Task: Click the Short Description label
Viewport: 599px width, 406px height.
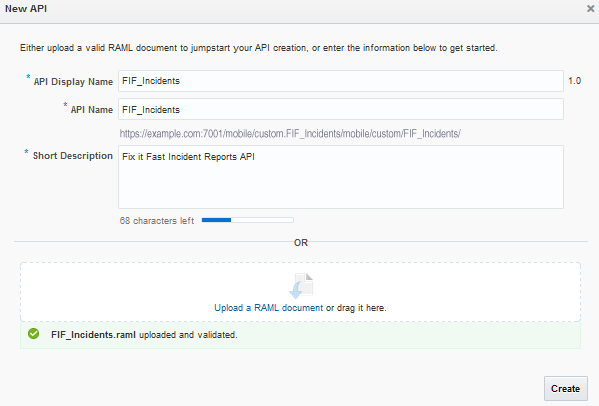Action: point(73,156)
